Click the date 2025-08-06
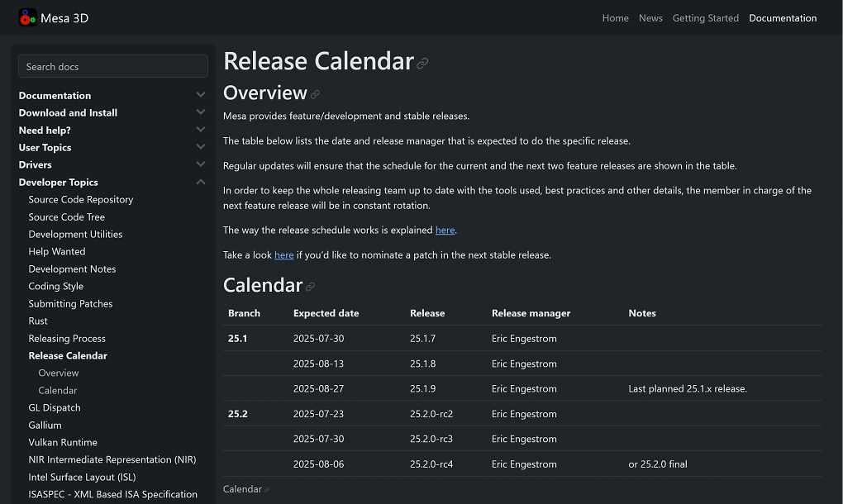Screen dimensions: 843x504 click(x=318, y=464)
